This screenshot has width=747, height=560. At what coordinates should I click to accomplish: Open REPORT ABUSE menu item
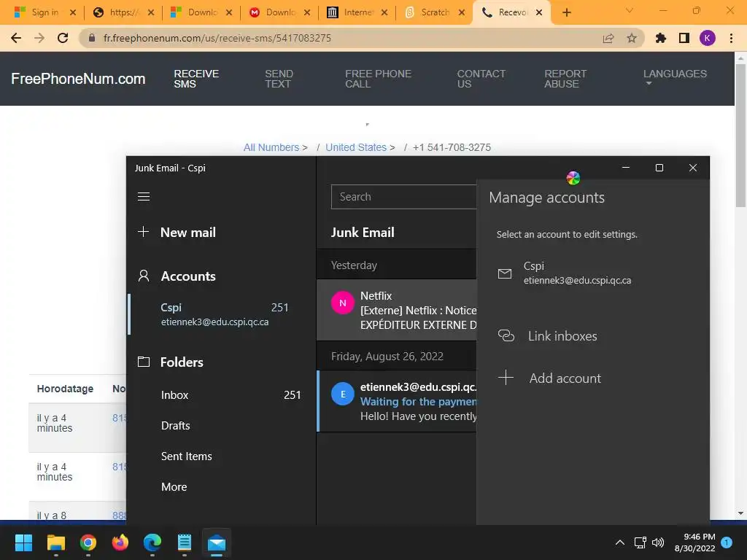pos(565,79)
